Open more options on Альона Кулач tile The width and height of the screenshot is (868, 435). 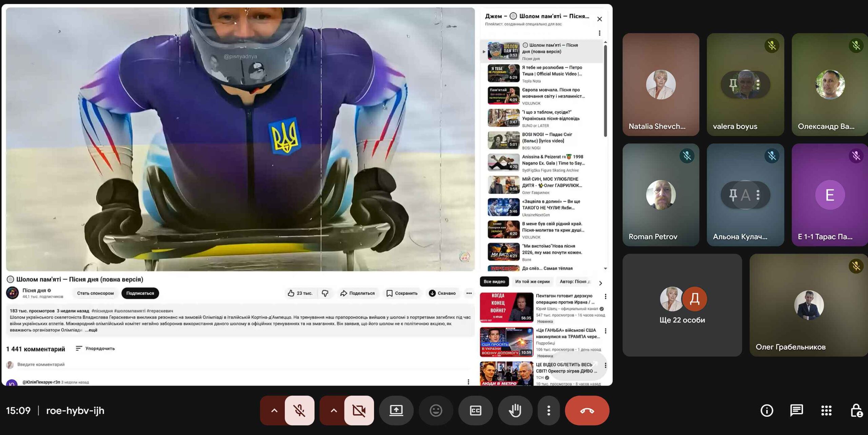coord(758,195)
